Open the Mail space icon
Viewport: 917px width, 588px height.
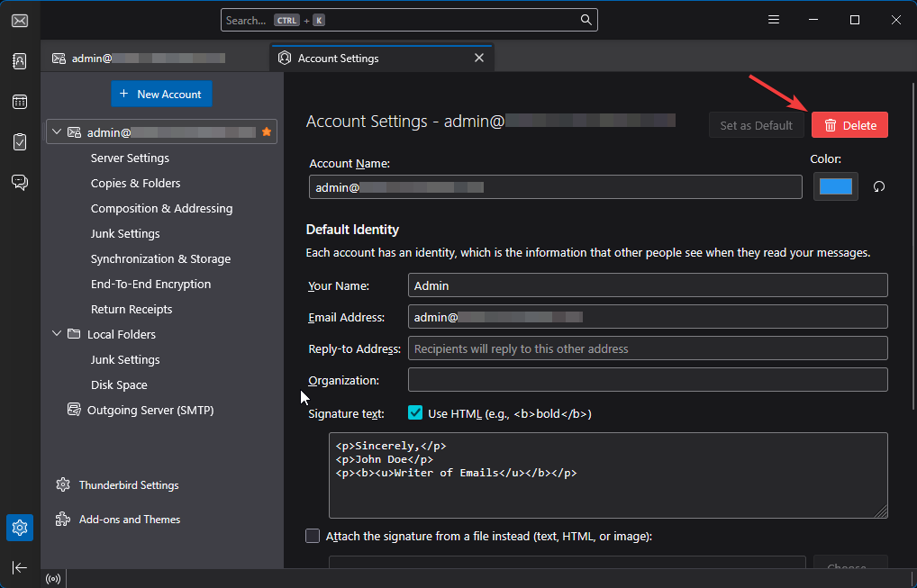coord(20,21)
